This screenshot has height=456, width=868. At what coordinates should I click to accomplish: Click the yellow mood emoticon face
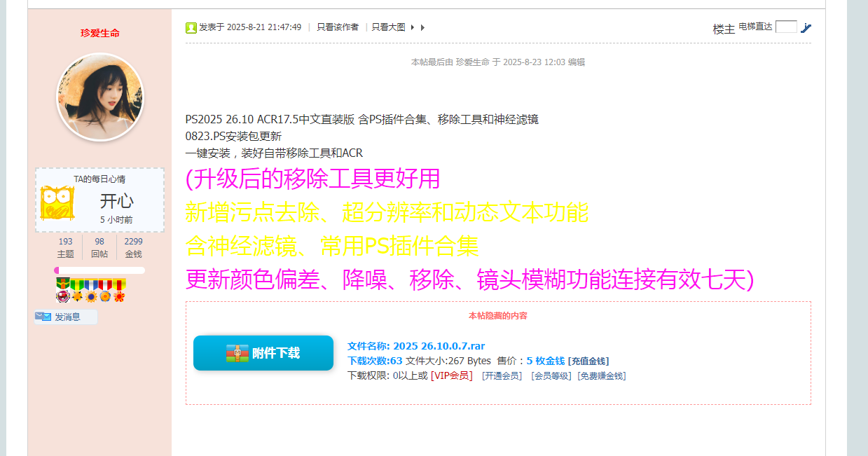pyautogui.click(x=57, y=203)
